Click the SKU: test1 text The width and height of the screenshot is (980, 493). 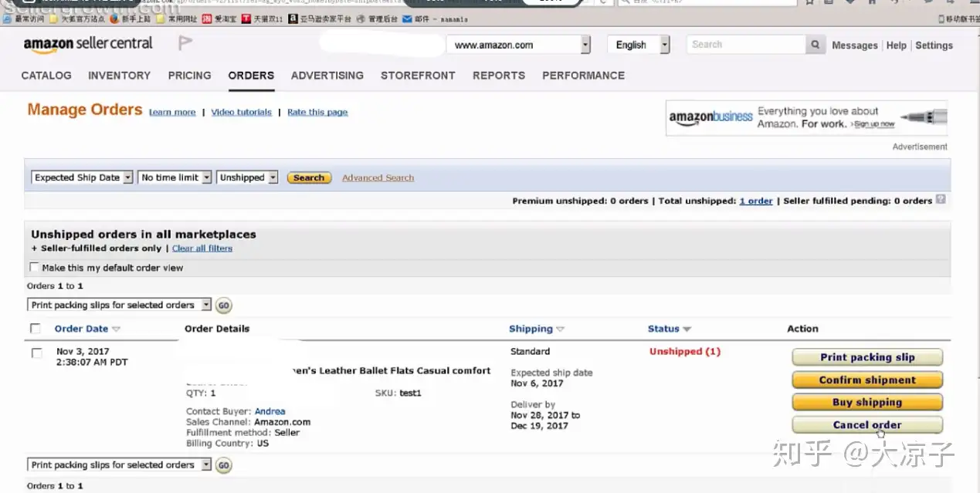click(398, 393)
